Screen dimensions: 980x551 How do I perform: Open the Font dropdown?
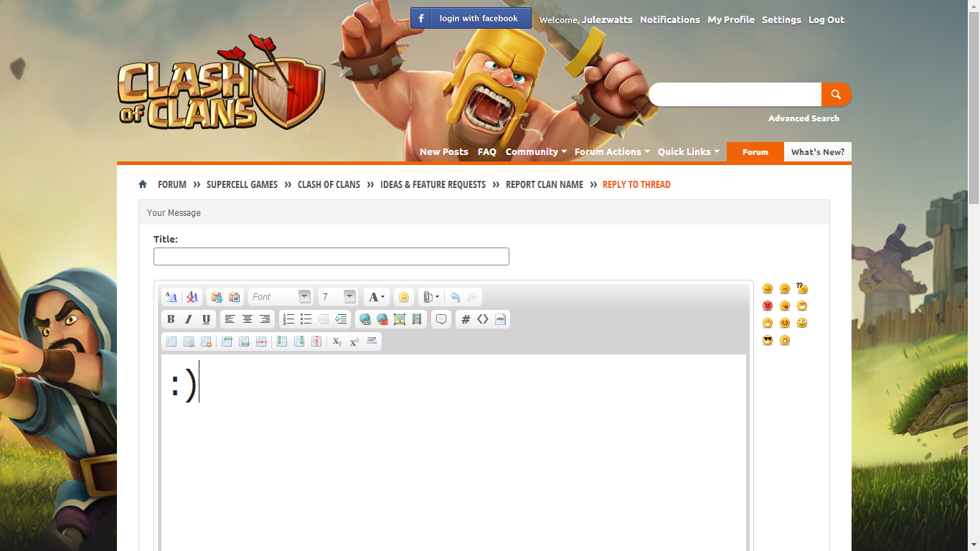click(x=280, y=297)
